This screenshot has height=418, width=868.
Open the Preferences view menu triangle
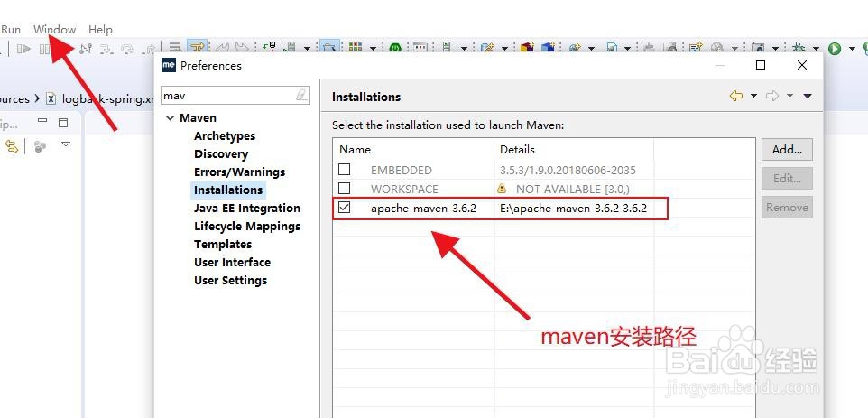808,97
